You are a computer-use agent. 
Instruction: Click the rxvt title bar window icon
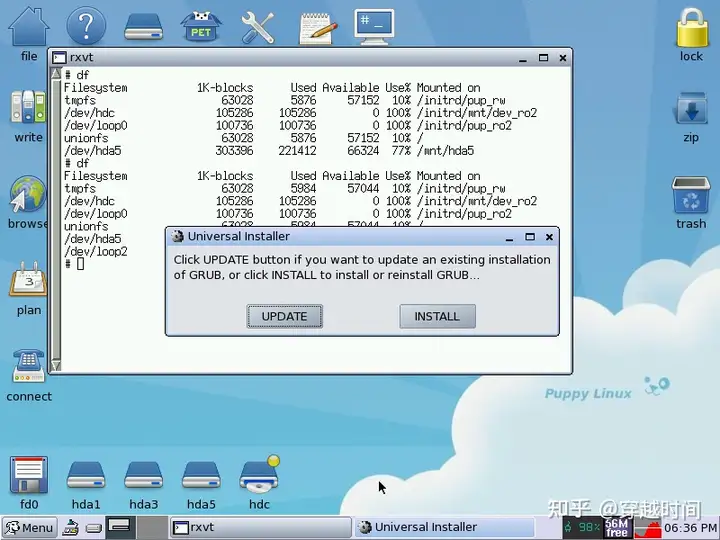click(x=59, y=58)
